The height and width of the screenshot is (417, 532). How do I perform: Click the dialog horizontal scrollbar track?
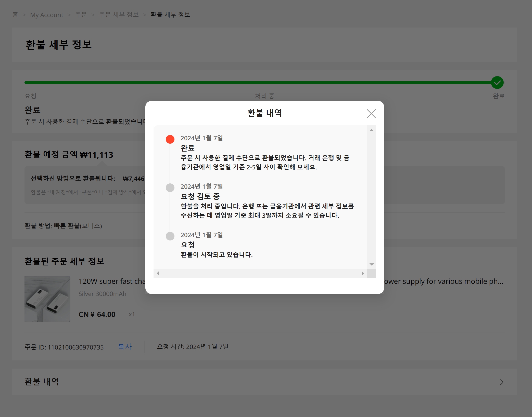[260, 273]
